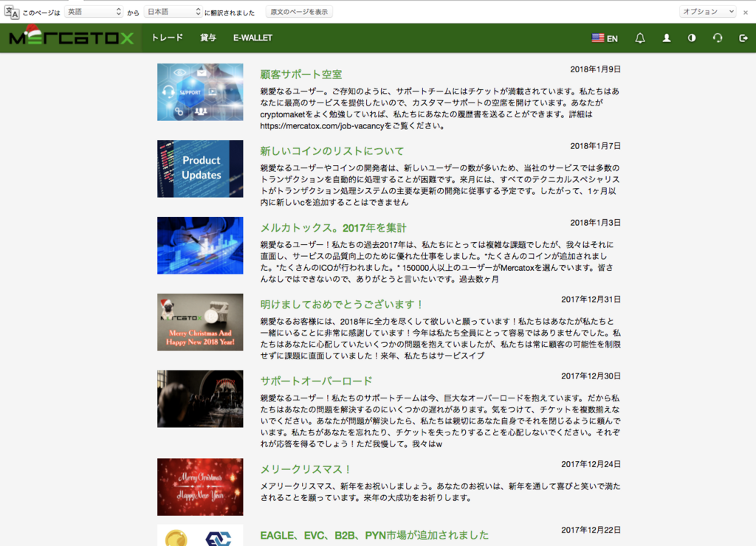Open the user profile icon

[667, 38]
